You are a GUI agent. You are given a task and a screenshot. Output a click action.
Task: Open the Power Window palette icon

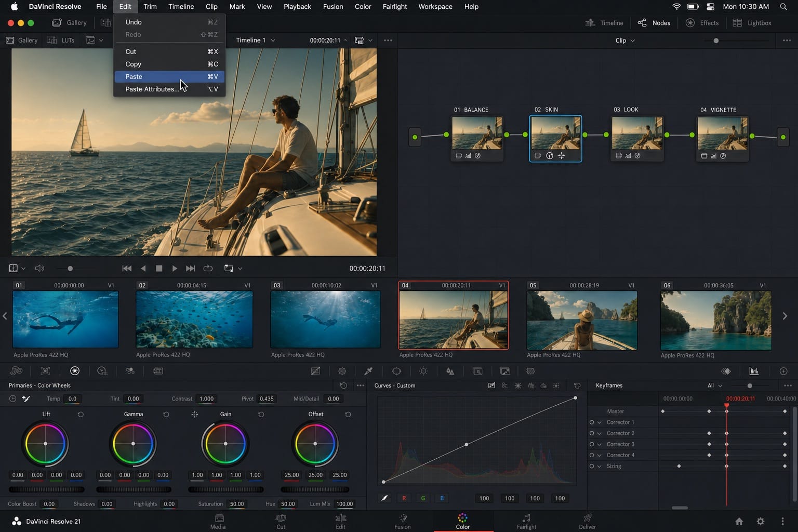pyautogui.click(x=396, y=371)
